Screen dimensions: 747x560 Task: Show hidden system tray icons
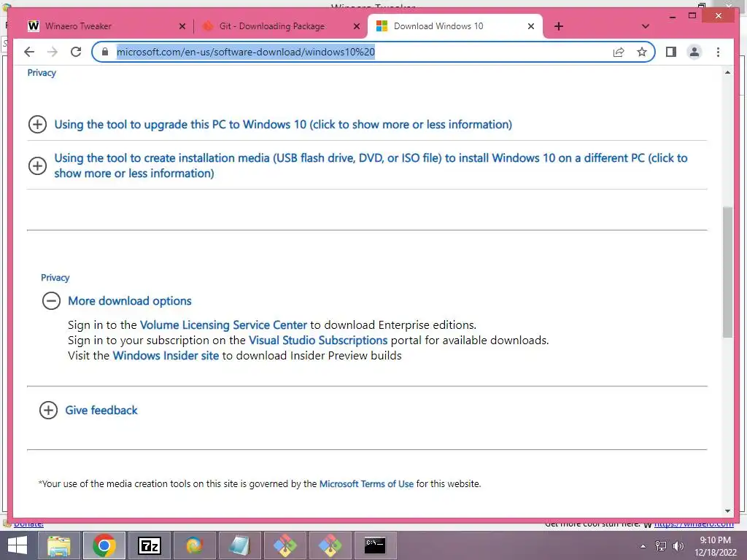[x=643, y=546]
